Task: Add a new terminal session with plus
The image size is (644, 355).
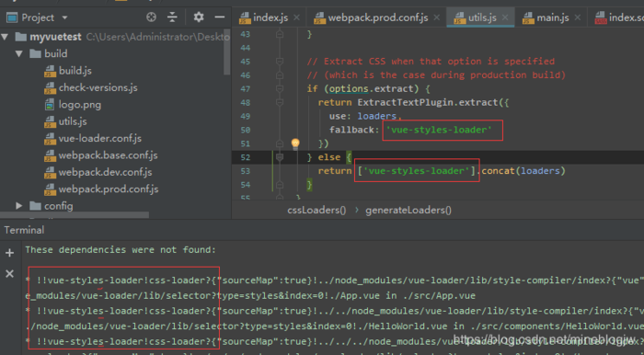Action: [x=9, y=253]
